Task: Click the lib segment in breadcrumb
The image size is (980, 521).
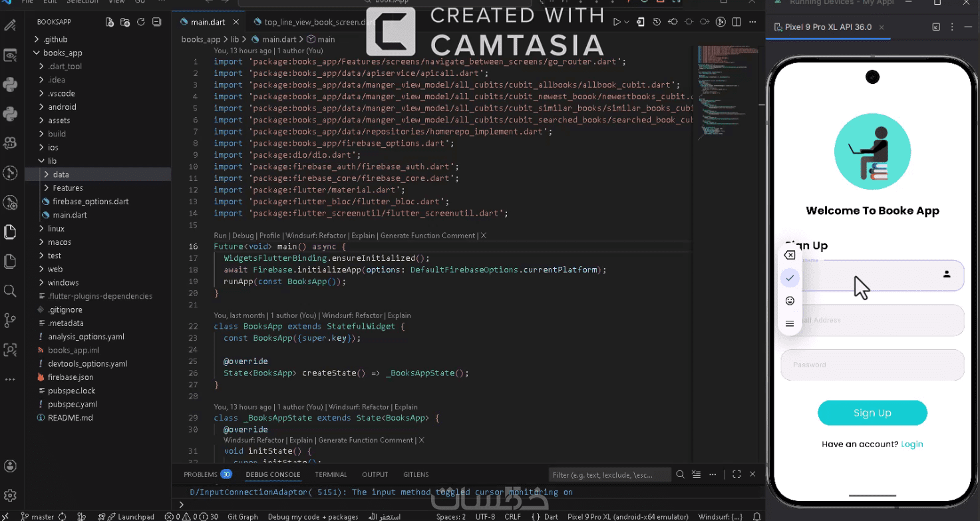Action: point(235,40)
